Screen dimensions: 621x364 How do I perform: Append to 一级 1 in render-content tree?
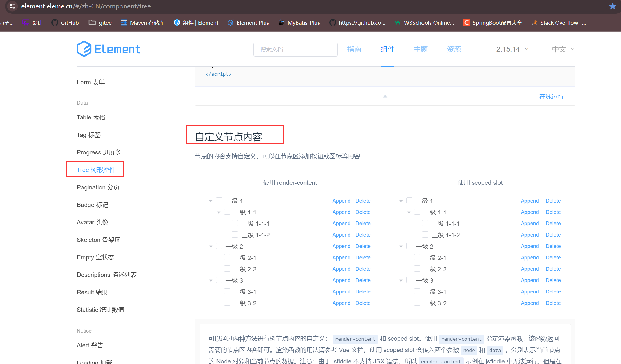pyautogui.click(x=341, y=201)
